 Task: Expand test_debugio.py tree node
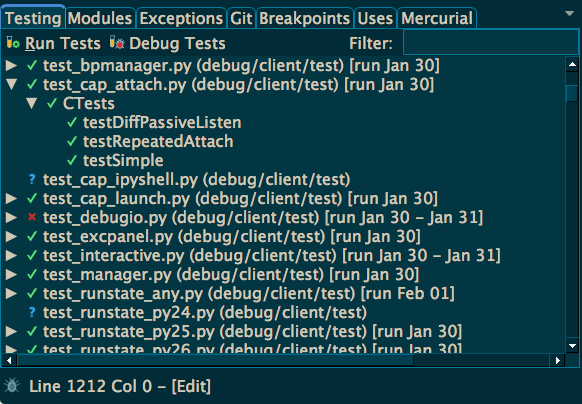tap(12, 217)
